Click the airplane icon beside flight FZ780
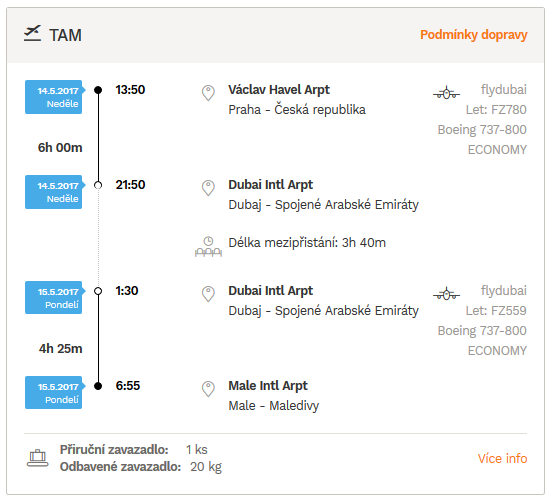Screen dimensions: 551x501 click(x=446, y=93)
